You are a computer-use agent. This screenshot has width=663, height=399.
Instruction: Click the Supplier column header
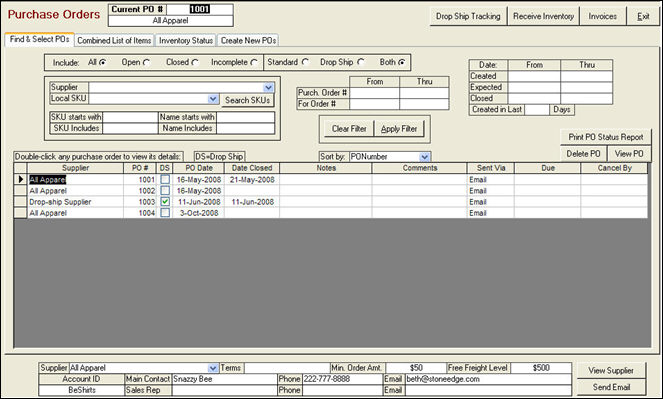[x=76, y=168]
